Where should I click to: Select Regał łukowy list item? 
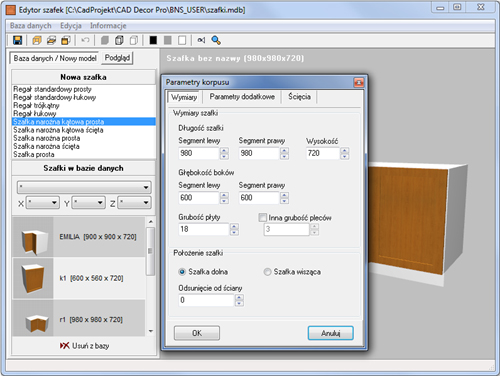(84, 113)
